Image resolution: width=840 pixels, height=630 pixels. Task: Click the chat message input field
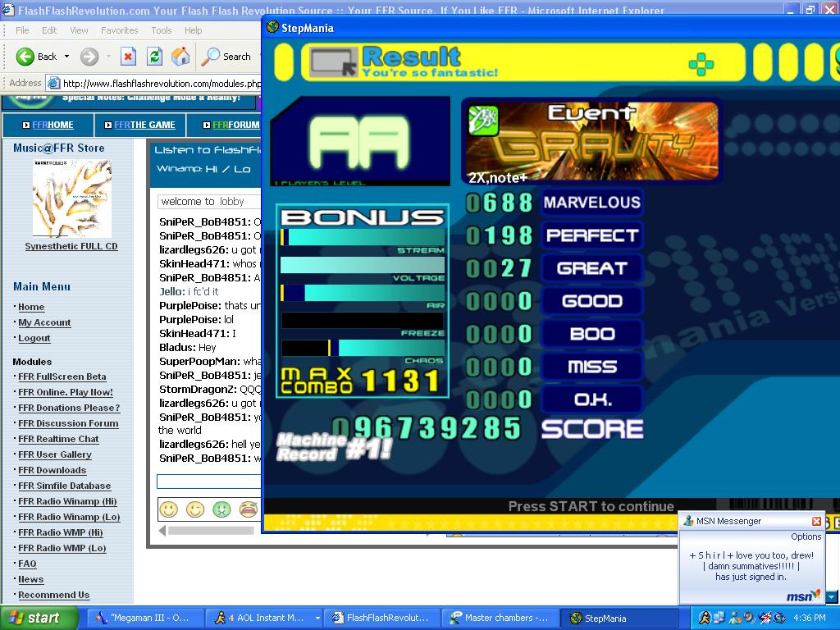pos(209,481)
